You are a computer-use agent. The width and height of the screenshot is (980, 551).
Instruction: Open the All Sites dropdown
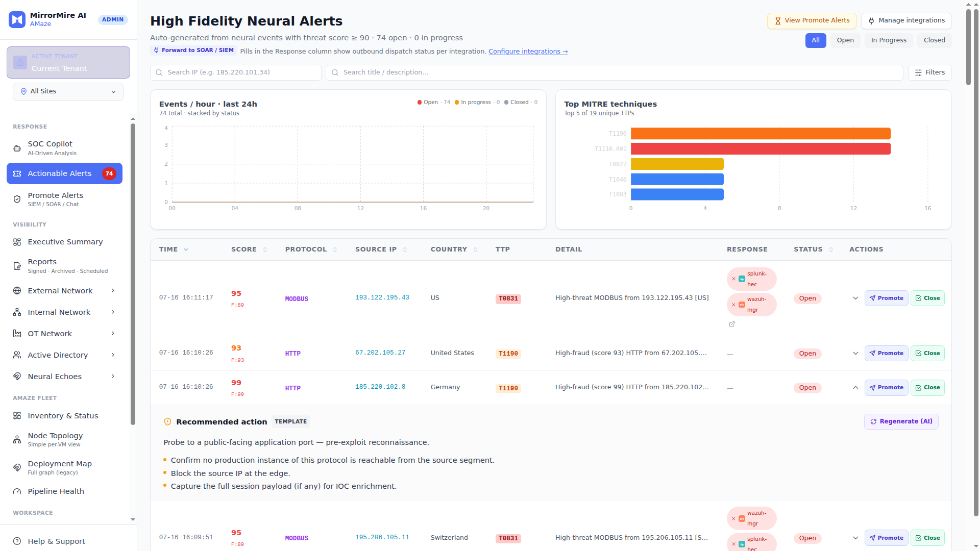tap(68, 92)
